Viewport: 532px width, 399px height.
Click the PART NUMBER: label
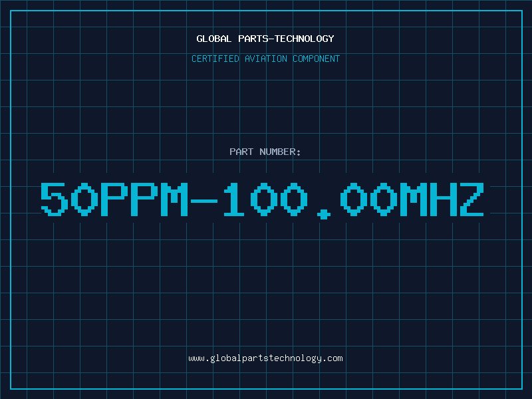[265, 152]
